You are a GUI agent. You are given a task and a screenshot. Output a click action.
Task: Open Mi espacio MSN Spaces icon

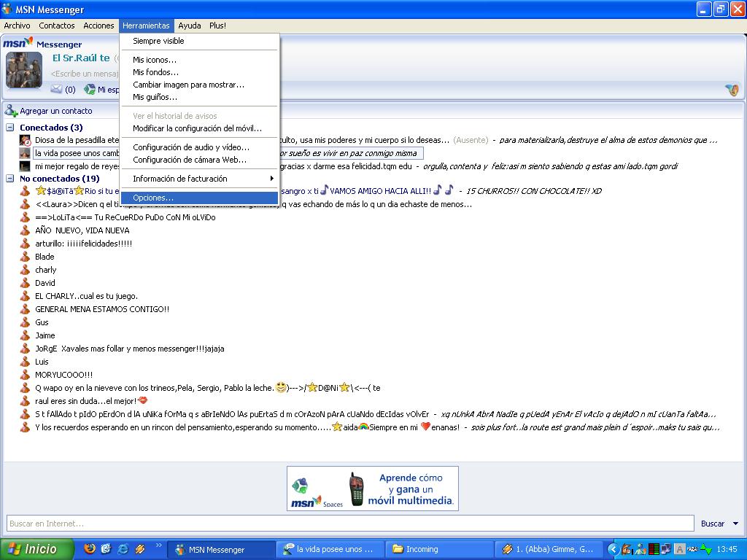[x=90, y=89]
